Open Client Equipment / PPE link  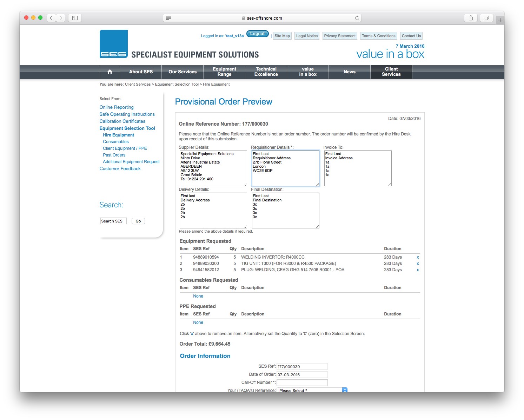[x=125, y=148]
